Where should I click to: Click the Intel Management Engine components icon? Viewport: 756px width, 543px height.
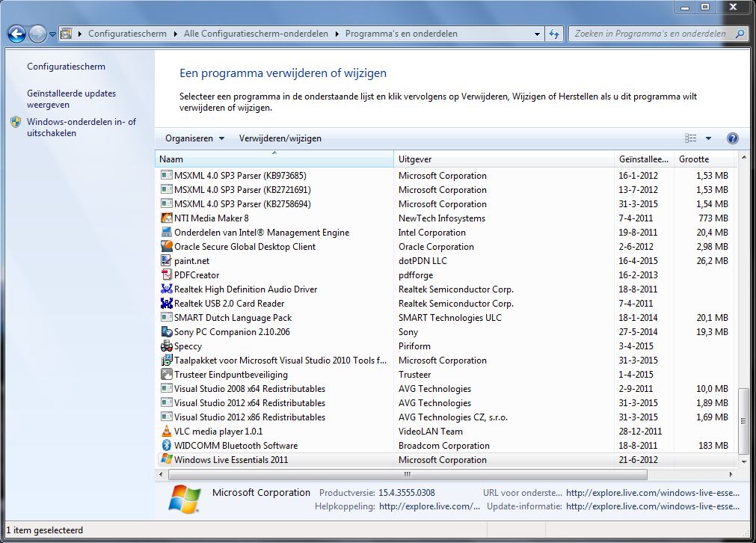point(166,233)
